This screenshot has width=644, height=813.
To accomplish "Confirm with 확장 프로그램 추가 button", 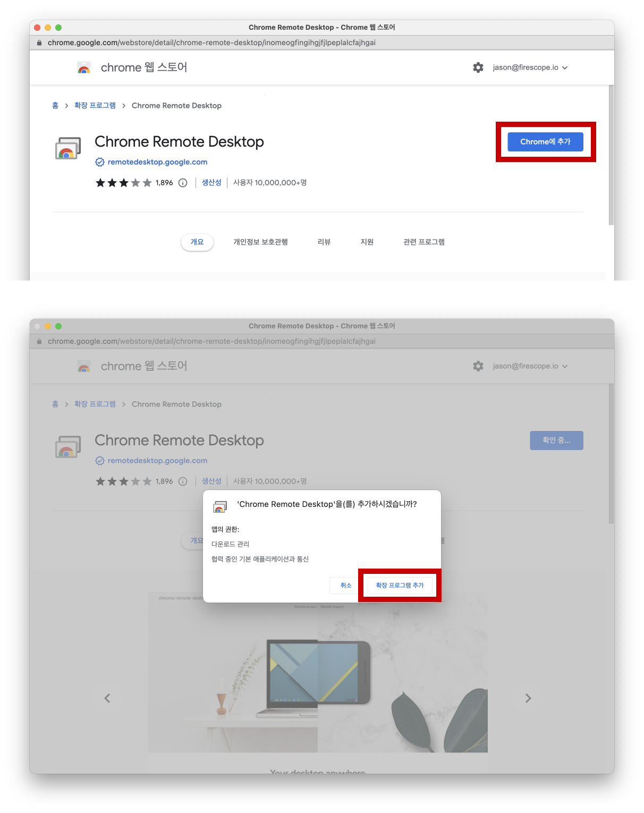I will coord(400,585).
